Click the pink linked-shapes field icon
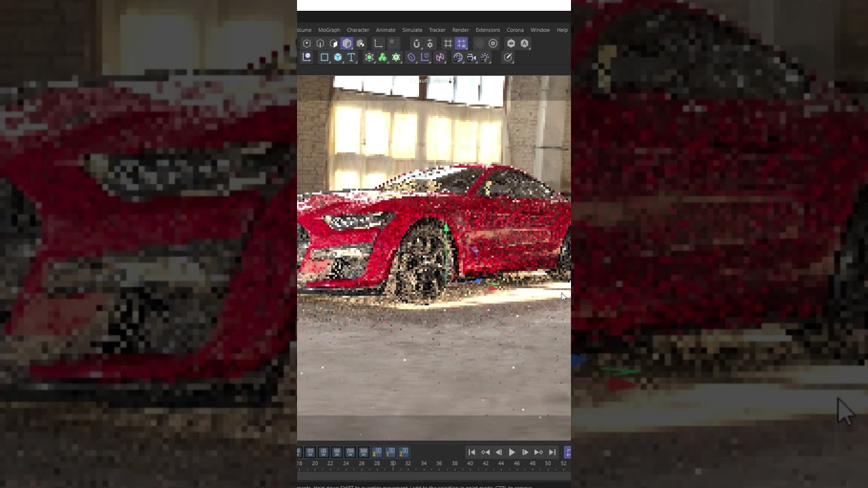Image resolution: width=868 pixels, height=488 pixels. pos(440,58)
